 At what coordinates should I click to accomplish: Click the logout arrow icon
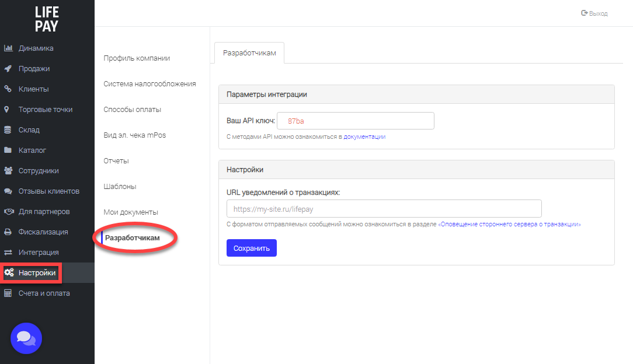point(584,13)
